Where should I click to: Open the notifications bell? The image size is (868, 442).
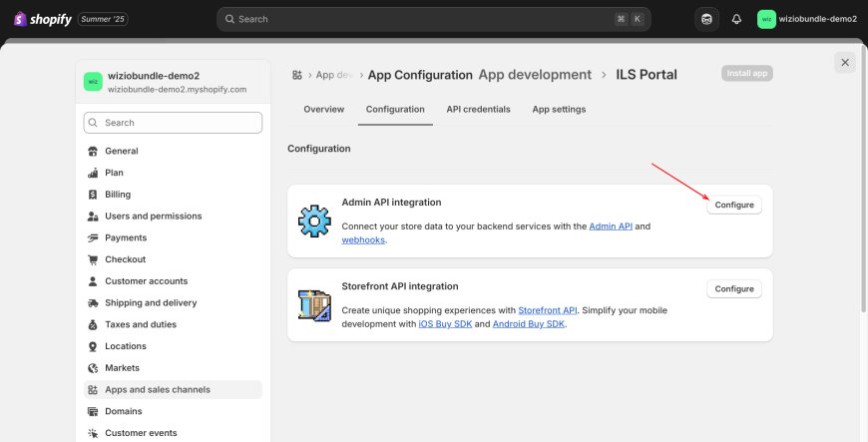click(x=736, y=19)
